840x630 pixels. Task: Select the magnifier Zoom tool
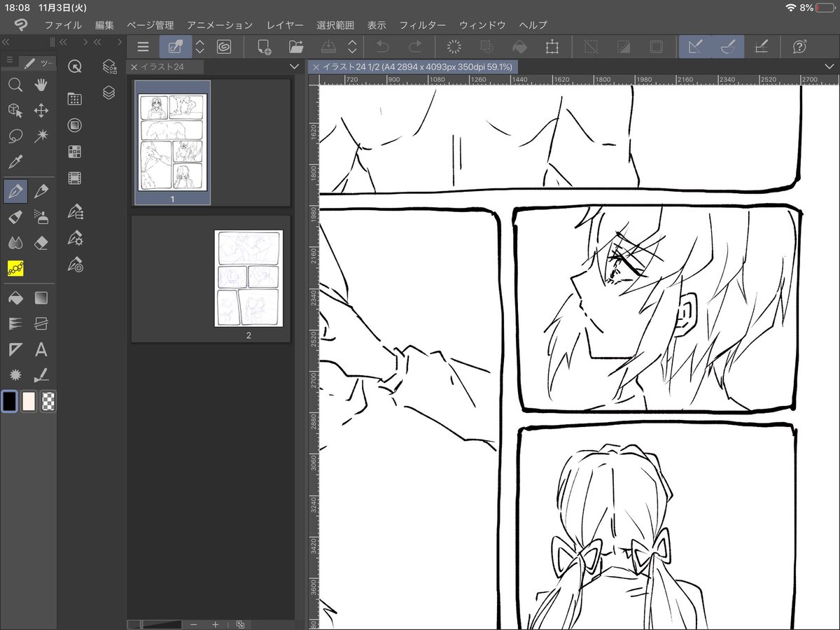15,85
